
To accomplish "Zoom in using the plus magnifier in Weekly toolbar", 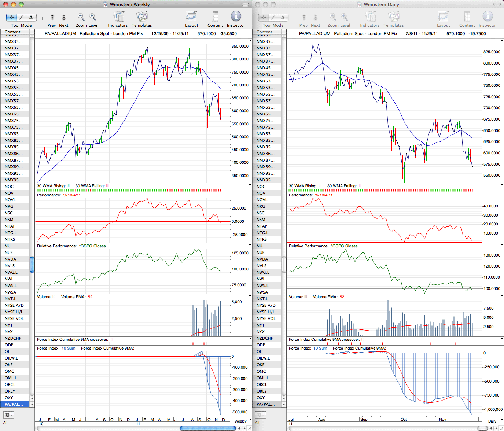I will tap(93, 17).
